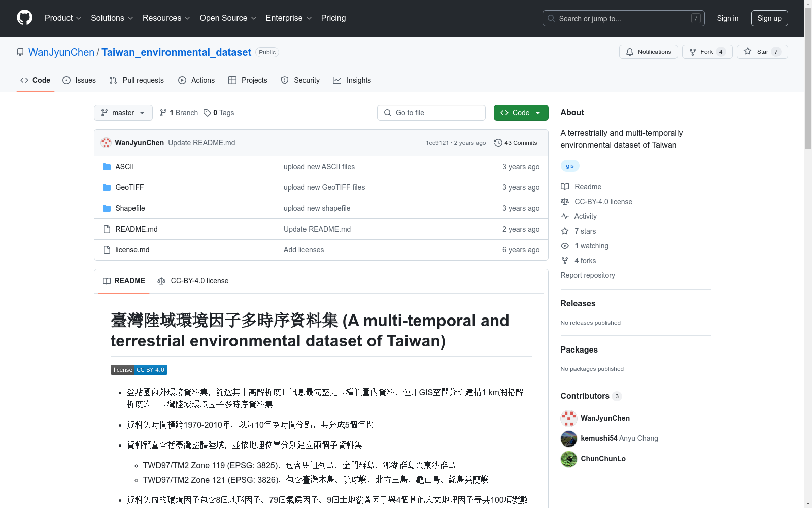Click the search magnifier icon in header
The width and height of the screenshot is (812, 508).
551,18
